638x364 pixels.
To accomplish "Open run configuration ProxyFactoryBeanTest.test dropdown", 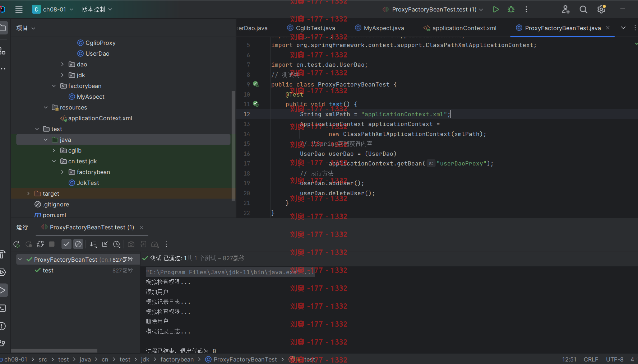I will [x=433, y=10].
